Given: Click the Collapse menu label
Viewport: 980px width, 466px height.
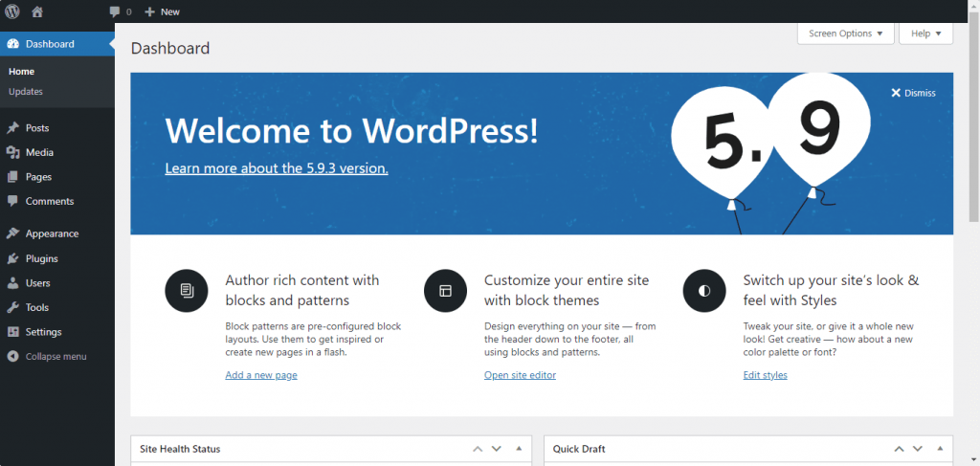Looking at the screenshot, I should (56, 357).
